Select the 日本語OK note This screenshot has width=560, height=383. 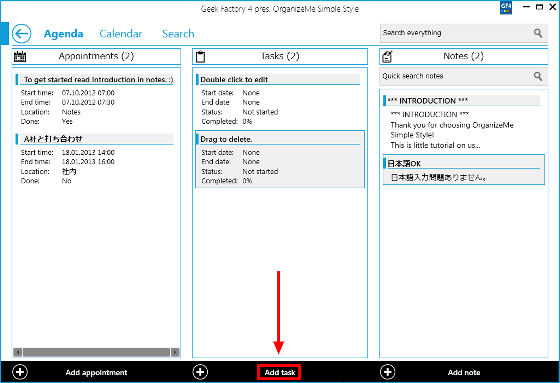pos(464,170)
